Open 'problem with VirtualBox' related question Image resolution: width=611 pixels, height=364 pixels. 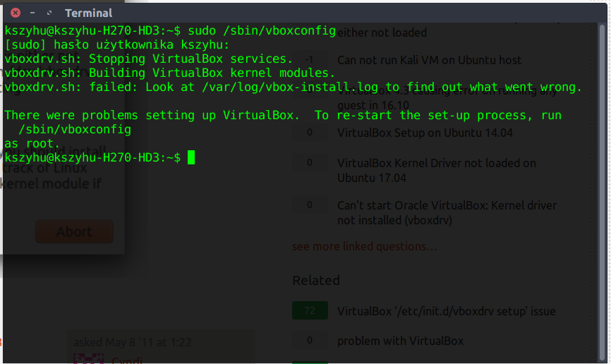pyautogui.click(x=400, y=341)
